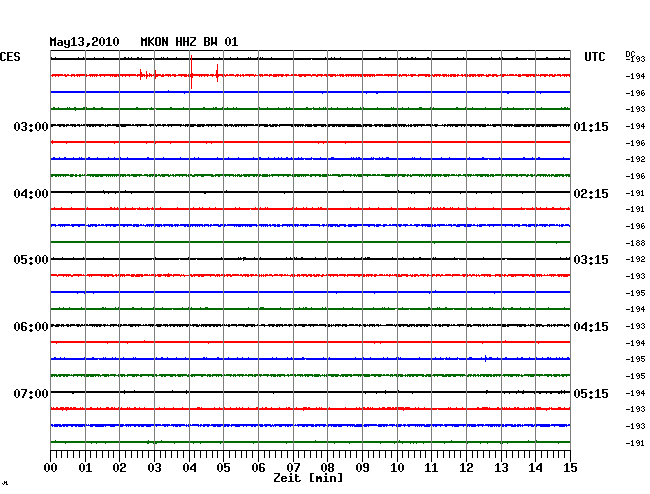
Task: Select minute tick label 08 on time axis
Action: coord(327,467)
